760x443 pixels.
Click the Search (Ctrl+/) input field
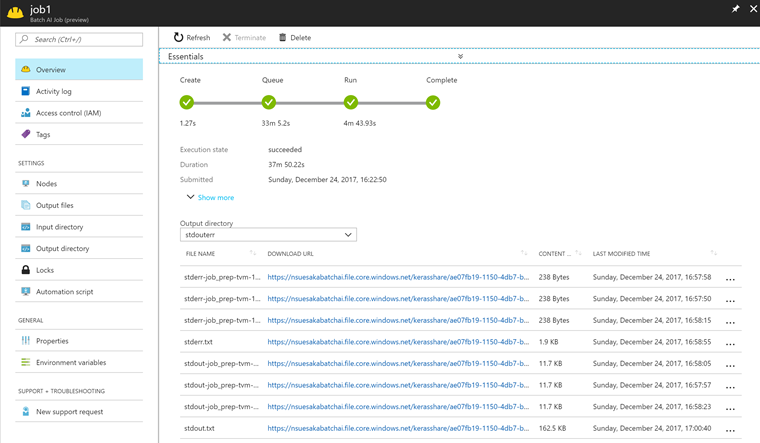tap(79, 39)
